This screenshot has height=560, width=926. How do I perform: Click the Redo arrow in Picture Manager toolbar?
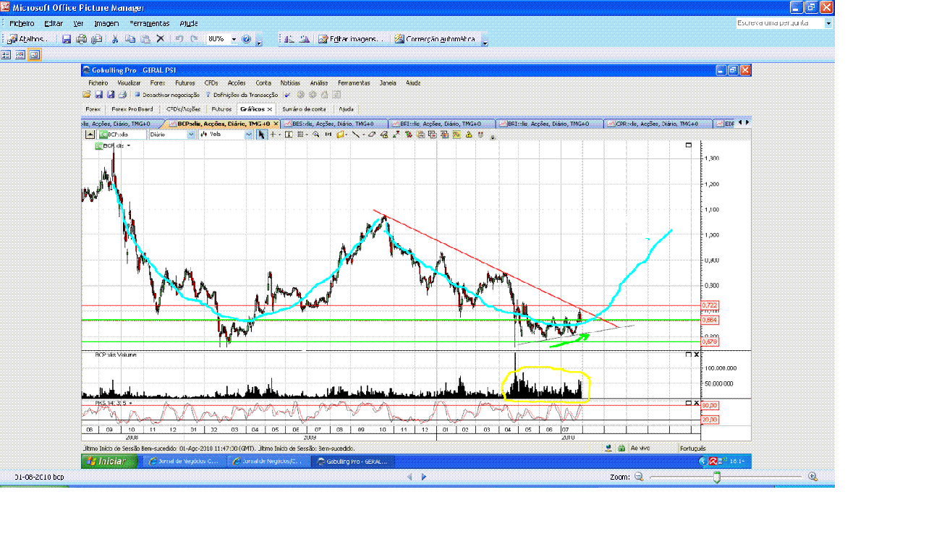pos(194,39)
